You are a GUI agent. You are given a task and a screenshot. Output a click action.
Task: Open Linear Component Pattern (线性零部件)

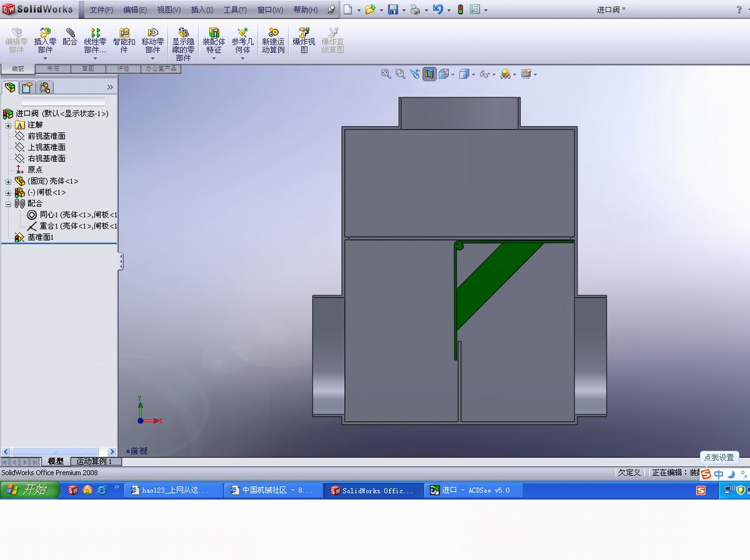(x=95, y=41)
